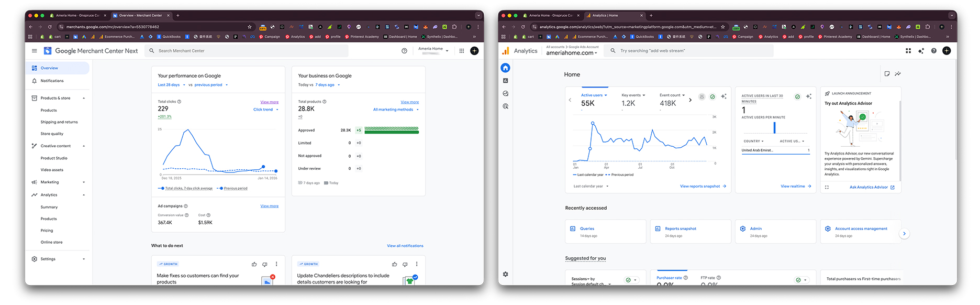Switch to the Analytics | Home browser tab
This screenshot has width=980, height=305.
tap(615, 15)
